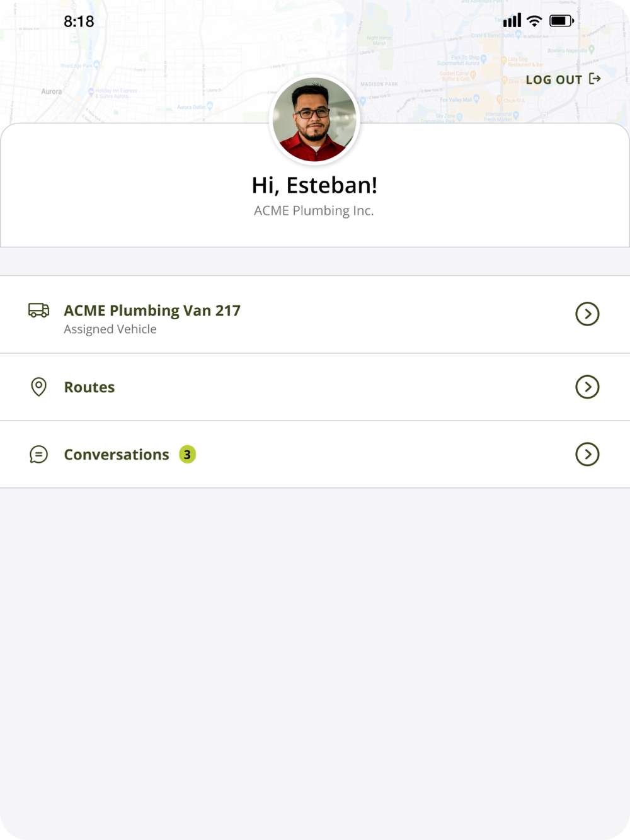The width and height of the screenshot is (630, 840).
Task: Click the Hi, Esteban! greeting
Action: [x=314, y=185]
